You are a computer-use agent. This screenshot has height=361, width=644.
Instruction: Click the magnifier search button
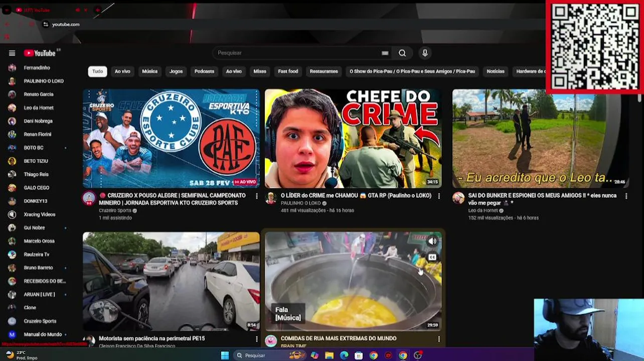[402, 53]
